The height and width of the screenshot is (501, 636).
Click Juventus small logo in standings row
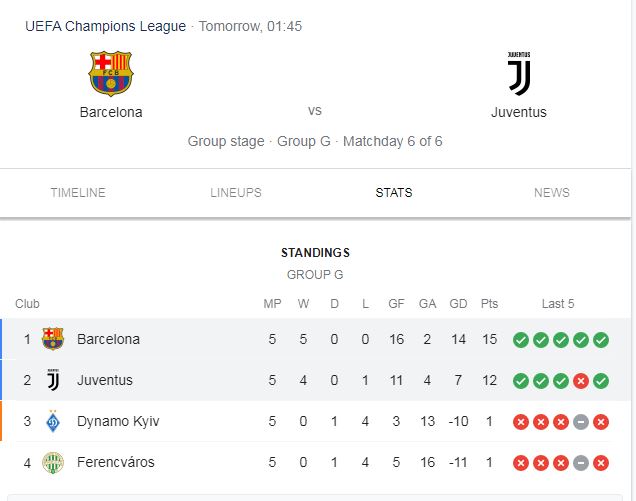[x=53, y=380]
